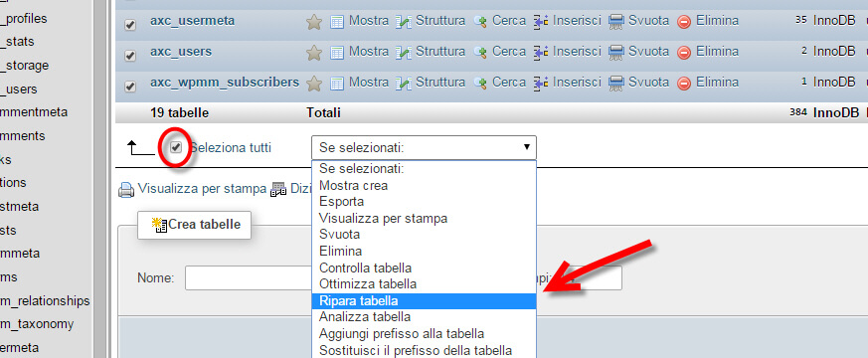Click Mostra icon for axc_wpmm_subscribers

click(x=337, y=85)
